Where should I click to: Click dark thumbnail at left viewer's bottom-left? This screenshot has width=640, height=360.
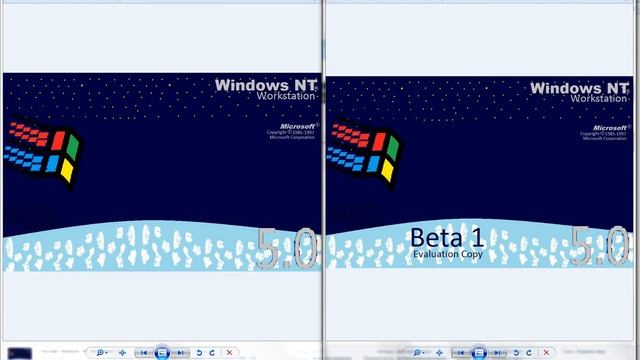point(20,353)
